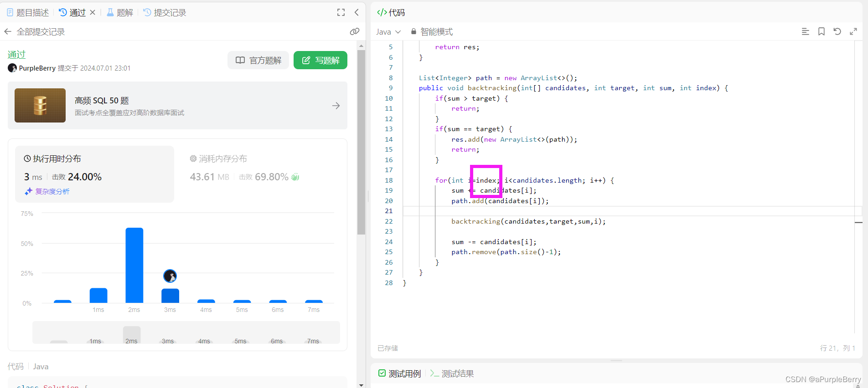Viewport: 868px width, 388px height.
Task: Toggle 智能模式 lock setting
Action: point(432,32)
